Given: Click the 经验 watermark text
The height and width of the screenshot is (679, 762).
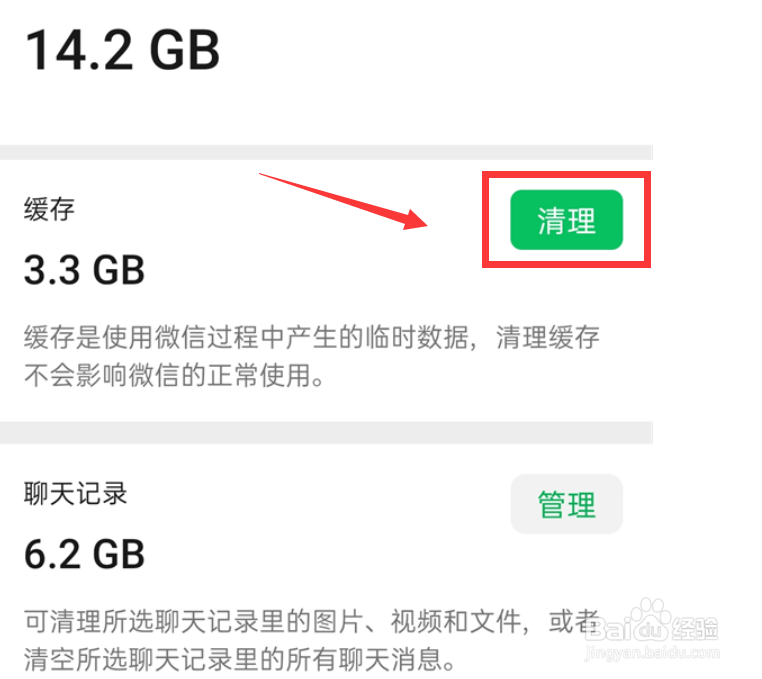Looking at the screenshot, I should pyautogui.click(x=695, y=628).
